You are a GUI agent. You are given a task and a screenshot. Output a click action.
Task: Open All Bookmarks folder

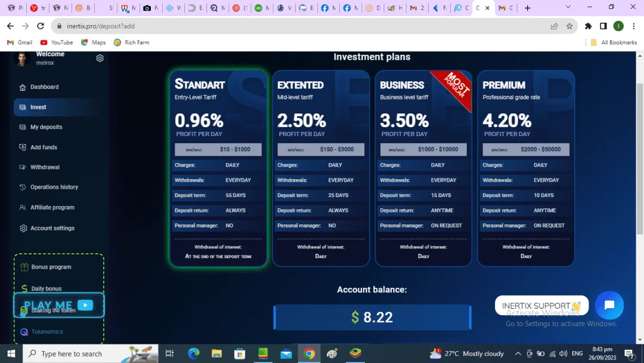(614, 42)
